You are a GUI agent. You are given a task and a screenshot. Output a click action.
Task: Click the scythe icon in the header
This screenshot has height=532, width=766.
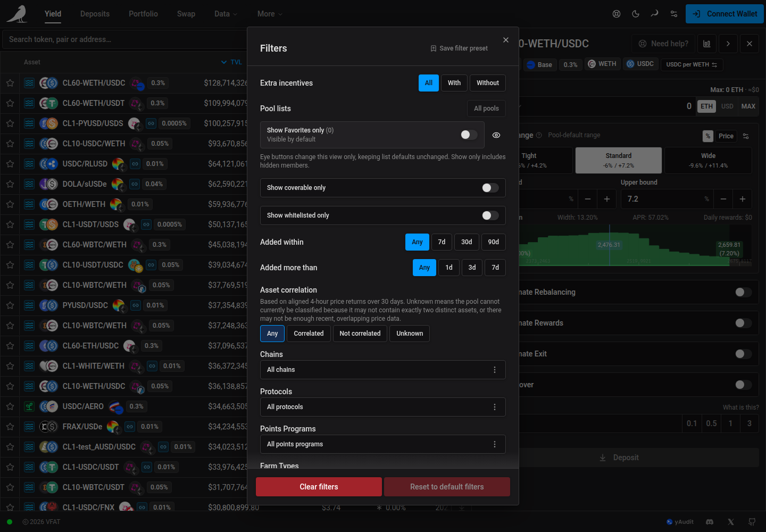pyautogui.click(x=655, y=14)
